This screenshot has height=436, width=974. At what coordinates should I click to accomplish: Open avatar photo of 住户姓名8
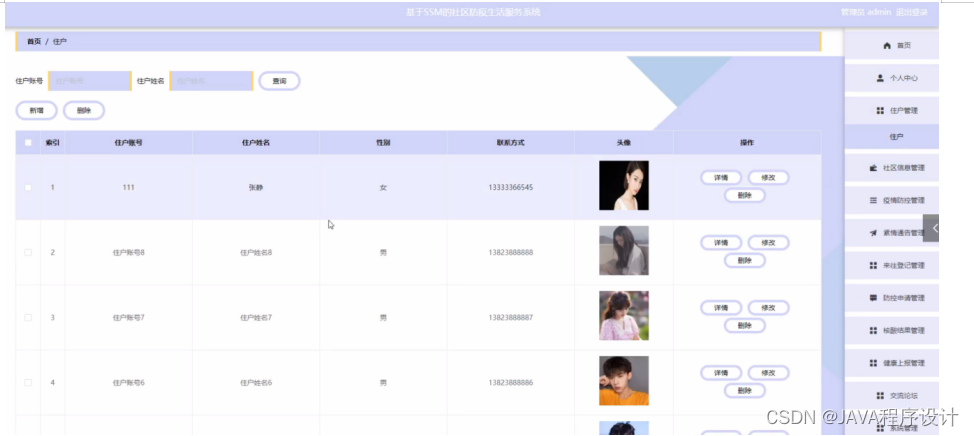pos(624,250)
